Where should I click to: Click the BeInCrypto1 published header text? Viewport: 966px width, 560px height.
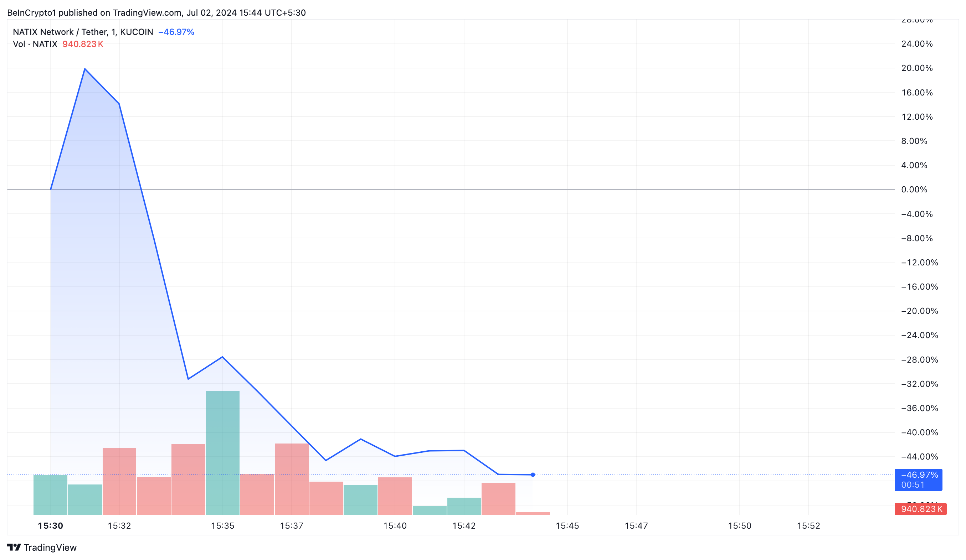tap(156, 12)
